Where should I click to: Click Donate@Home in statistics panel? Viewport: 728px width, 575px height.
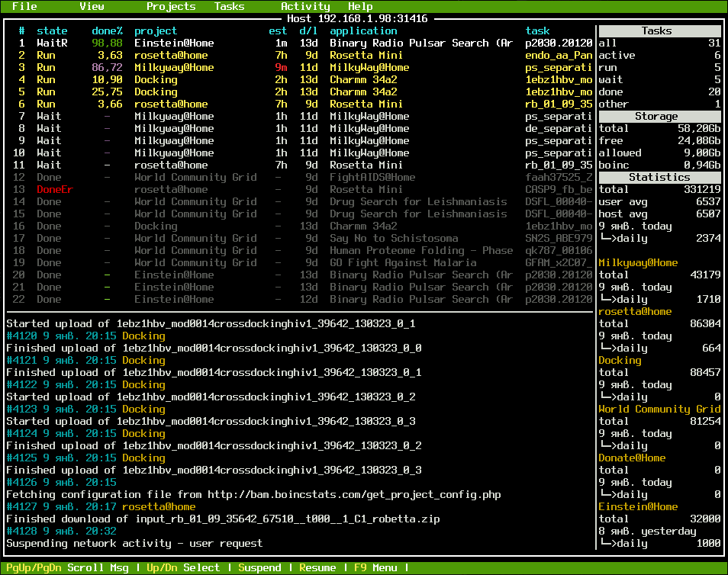pyautogui.click(x=632, y=458)
